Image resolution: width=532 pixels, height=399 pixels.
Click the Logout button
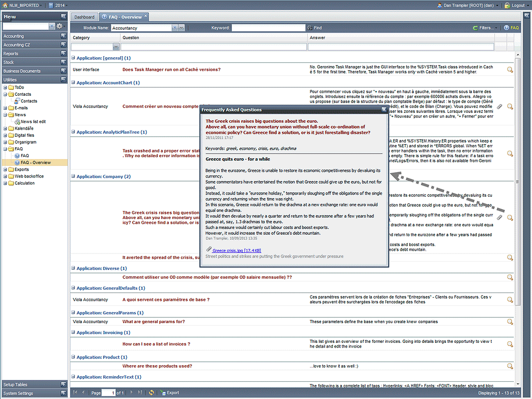(515, 5)
